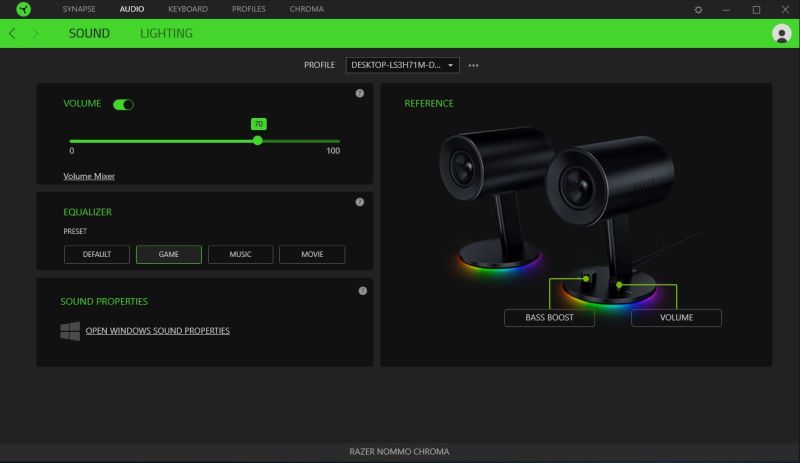The height and width of the screenshot is (463, 800).
Task: Show help for the Sound Properties panel
Action: click(362, 291)
